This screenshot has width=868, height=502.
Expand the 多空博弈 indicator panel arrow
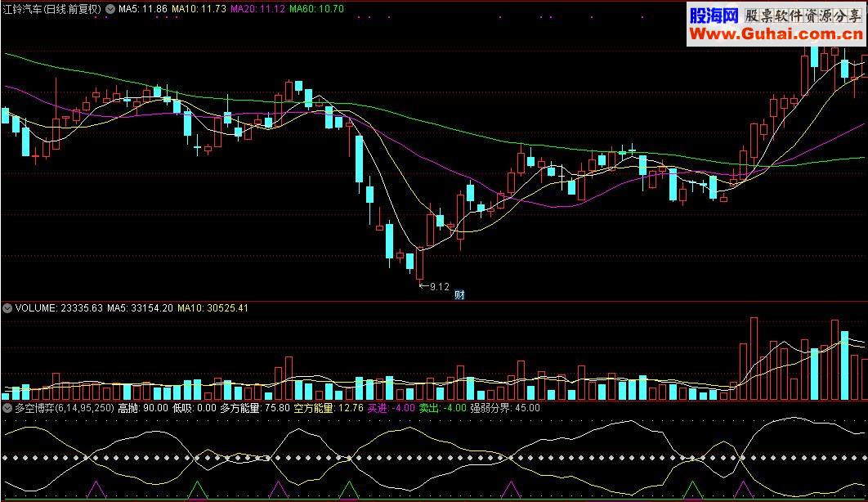(7, 409)
